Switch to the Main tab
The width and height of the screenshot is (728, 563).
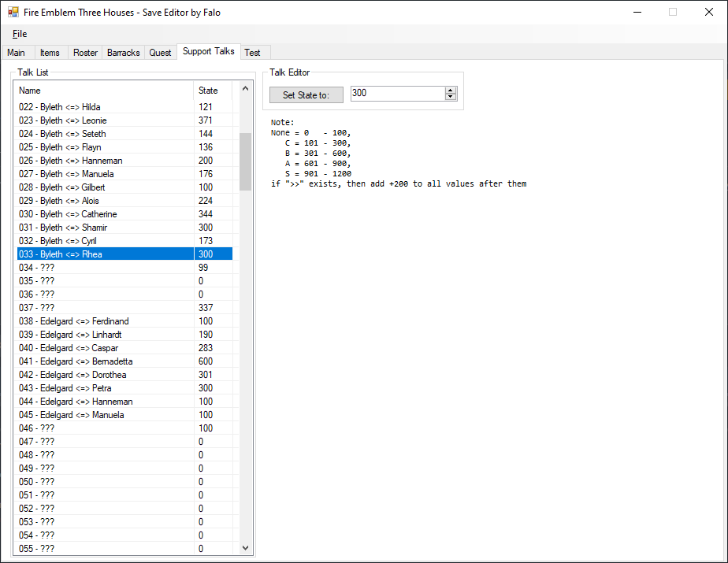point(17,53)
